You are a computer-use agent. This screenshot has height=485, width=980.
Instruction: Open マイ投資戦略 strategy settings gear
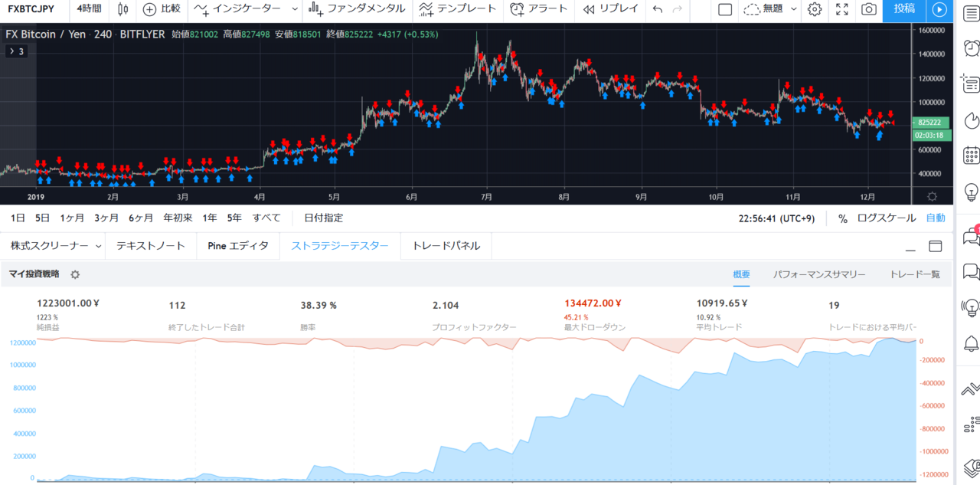[x=75, y=274]
